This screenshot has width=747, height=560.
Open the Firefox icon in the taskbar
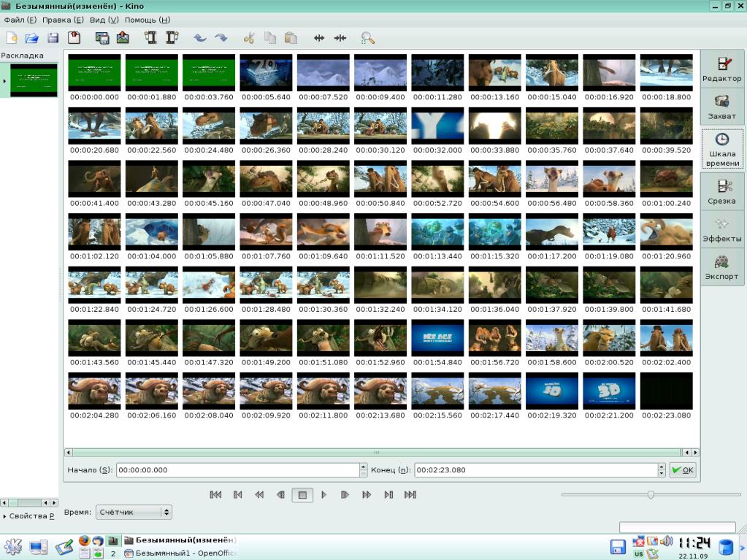point(84,541)
